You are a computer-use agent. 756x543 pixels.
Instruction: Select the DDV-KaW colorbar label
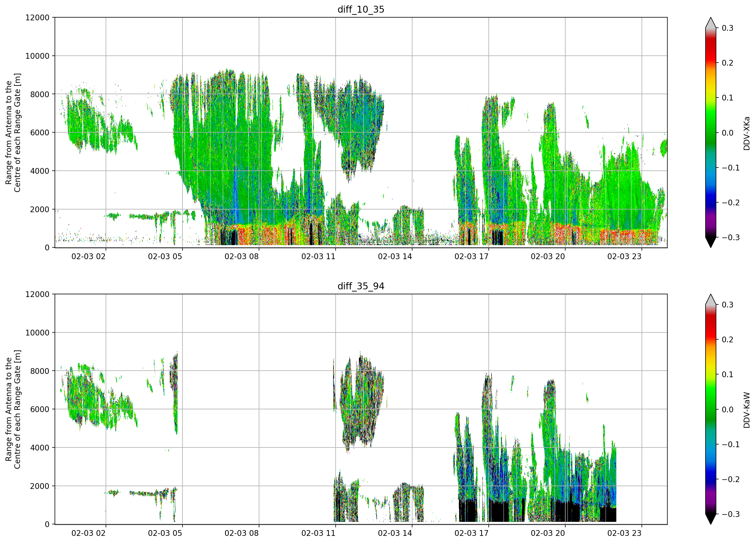pos(746,410)
